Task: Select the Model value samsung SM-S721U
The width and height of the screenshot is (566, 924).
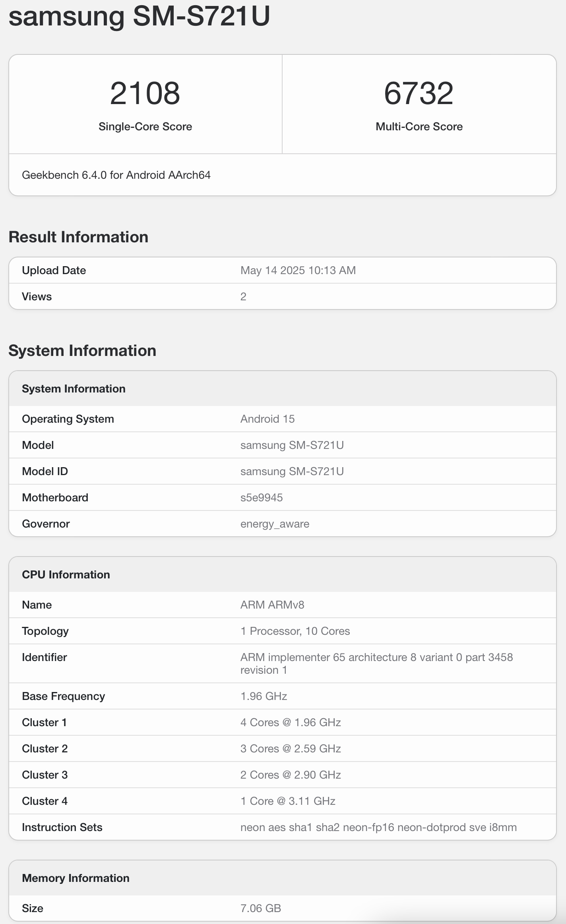Action: click(x=292, y=445)
